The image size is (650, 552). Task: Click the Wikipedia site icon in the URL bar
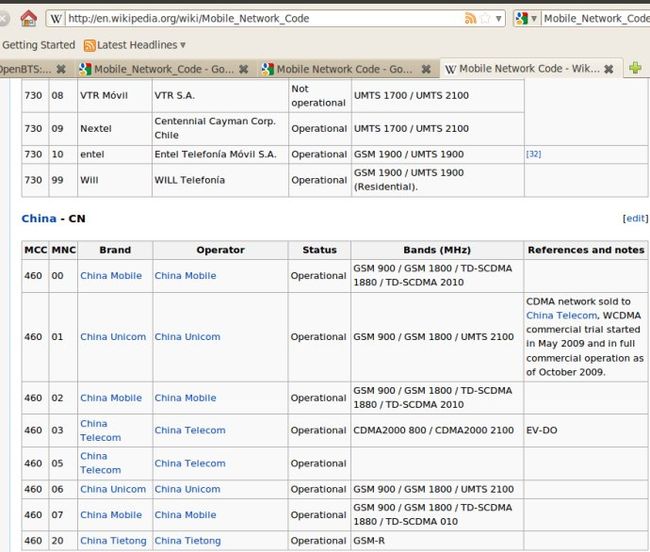56,19
